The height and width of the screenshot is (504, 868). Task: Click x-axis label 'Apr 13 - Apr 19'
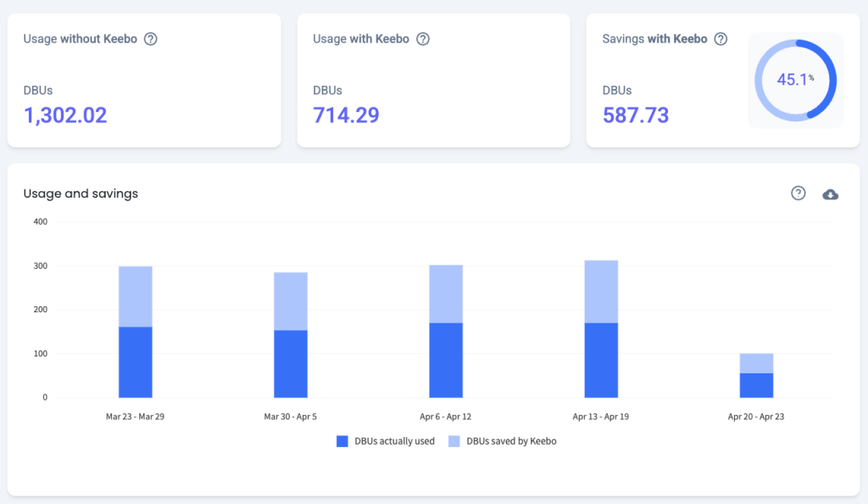point(601,417)
